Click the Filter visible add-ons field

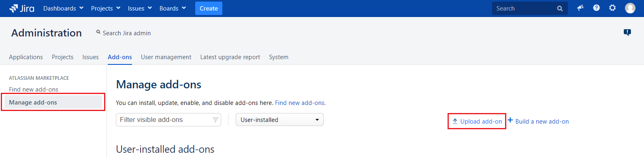168,120
